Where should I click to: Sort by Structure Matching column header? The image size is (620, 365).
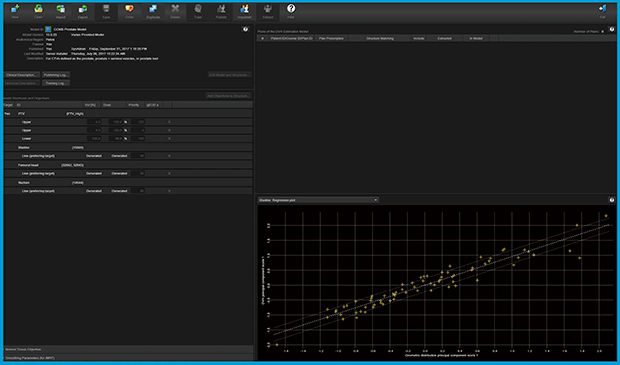[380, 38]
